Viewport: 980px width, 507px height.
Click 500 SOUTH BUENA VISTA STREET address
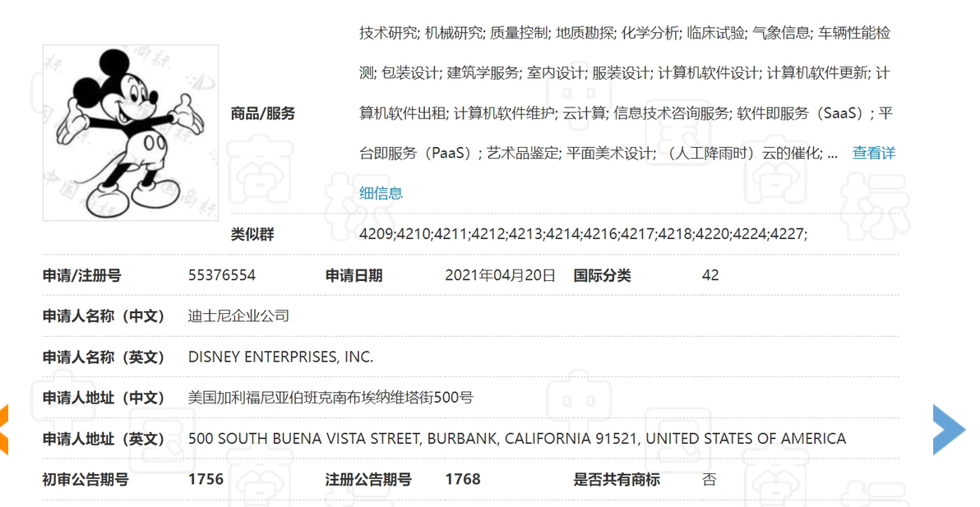coord(517,439)
